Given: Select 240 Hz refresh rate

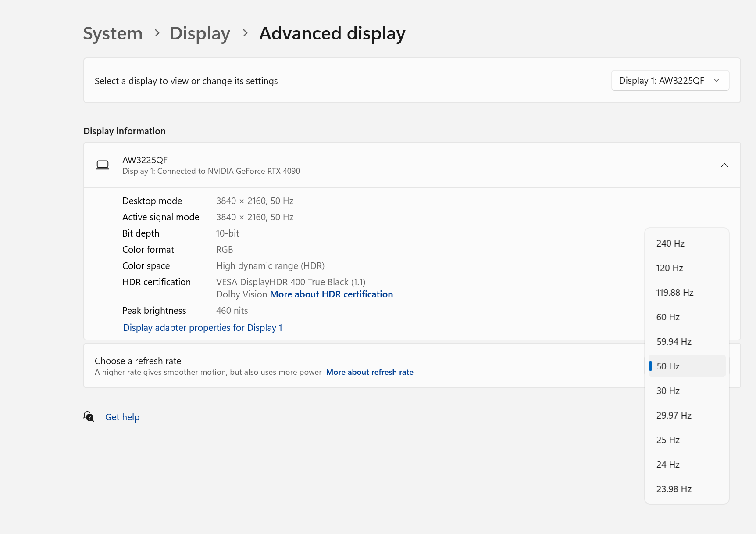Looking at the screenshot, I should tap(670, 244).
